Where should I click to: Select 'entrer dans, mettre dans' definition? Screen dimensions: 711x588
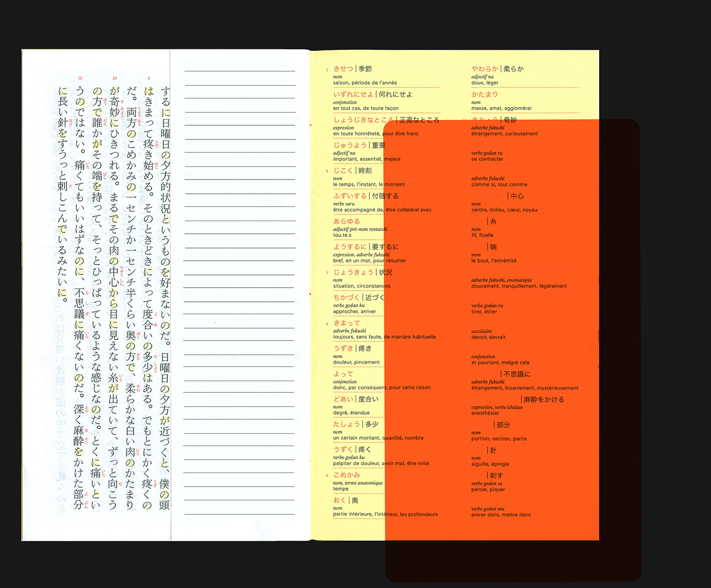click(501, 515)
